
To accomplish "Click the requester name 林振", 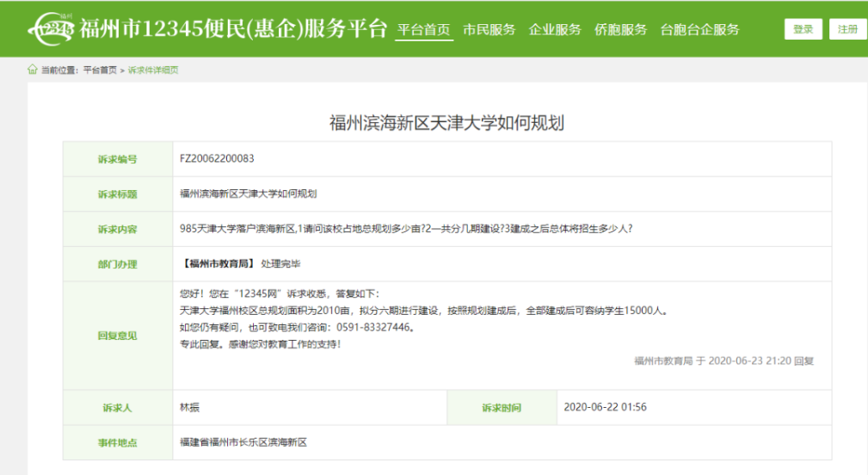I will pos(189,408).
